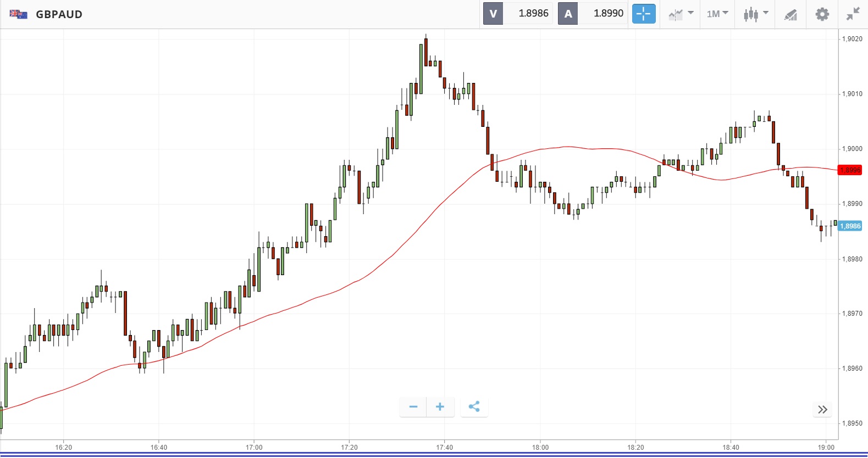The width and height of the screenshot is (868, 458).
Task: Click the 1,8980 price axis label
Action: [x=852, y=259]
